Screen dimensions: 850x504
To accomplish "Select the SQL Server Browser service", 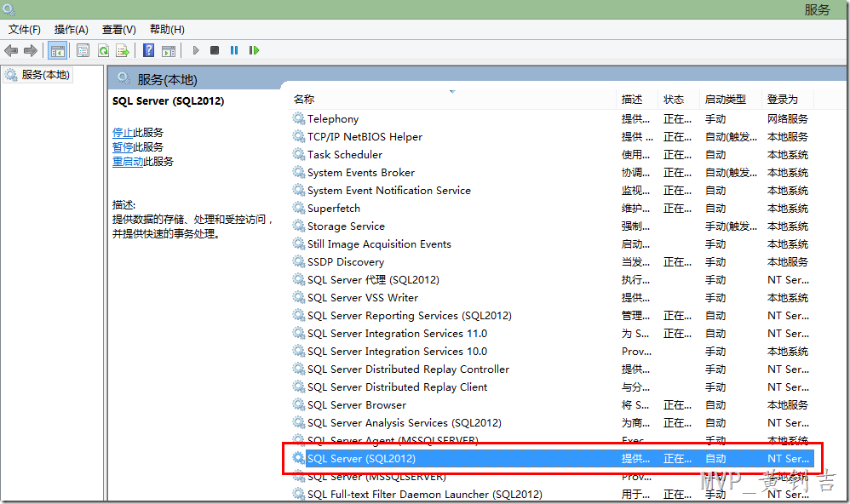I will [552, 405].
